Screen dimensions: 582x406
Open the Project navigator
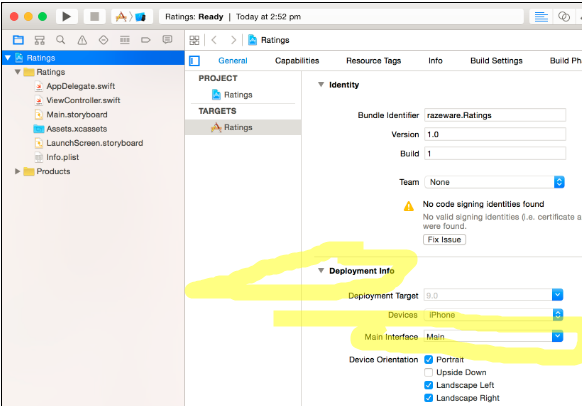(x=18, y=40)
